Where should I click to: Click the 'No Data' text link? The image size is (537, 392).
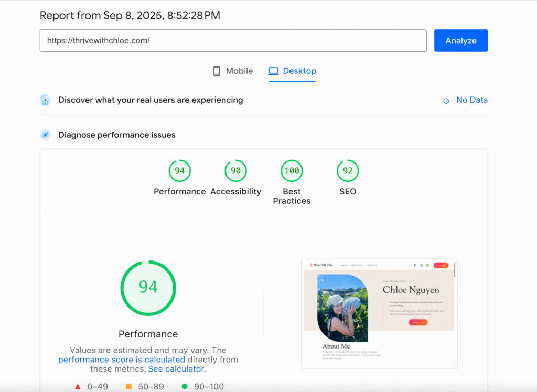point(472,100)
